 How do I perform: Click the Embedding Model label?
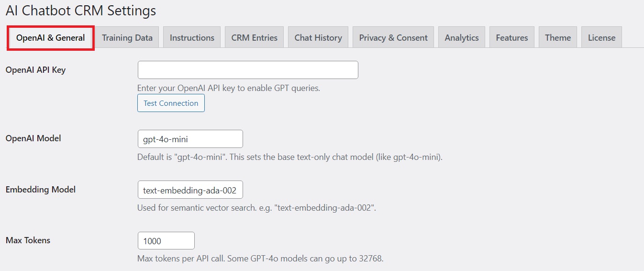(x=41, y=190)
